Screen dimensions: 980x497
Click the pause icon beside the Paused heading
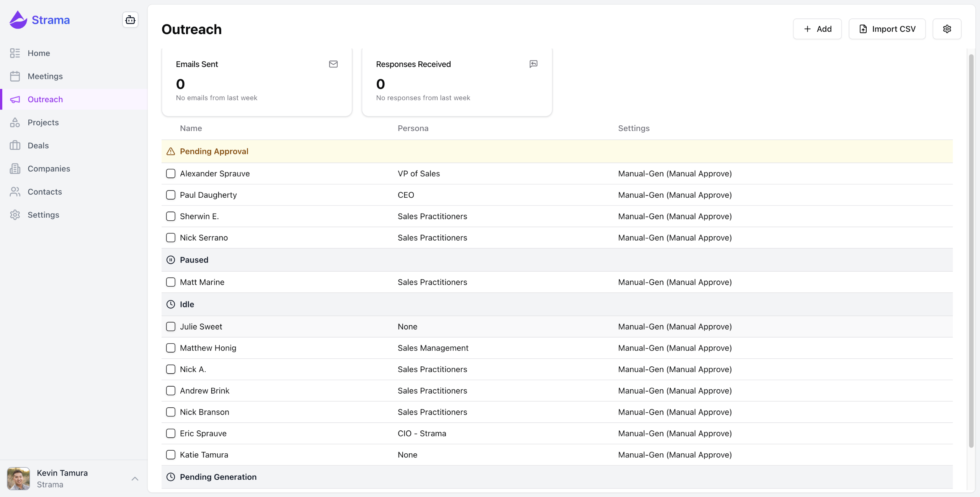(171, 260)
